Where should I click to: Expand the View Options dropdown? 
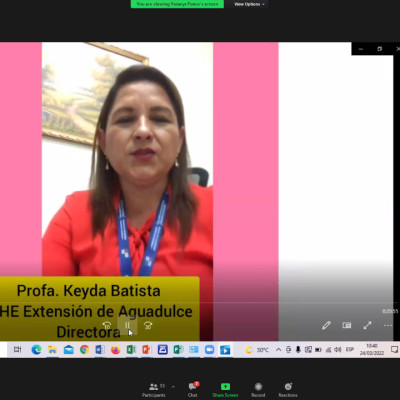249,4
